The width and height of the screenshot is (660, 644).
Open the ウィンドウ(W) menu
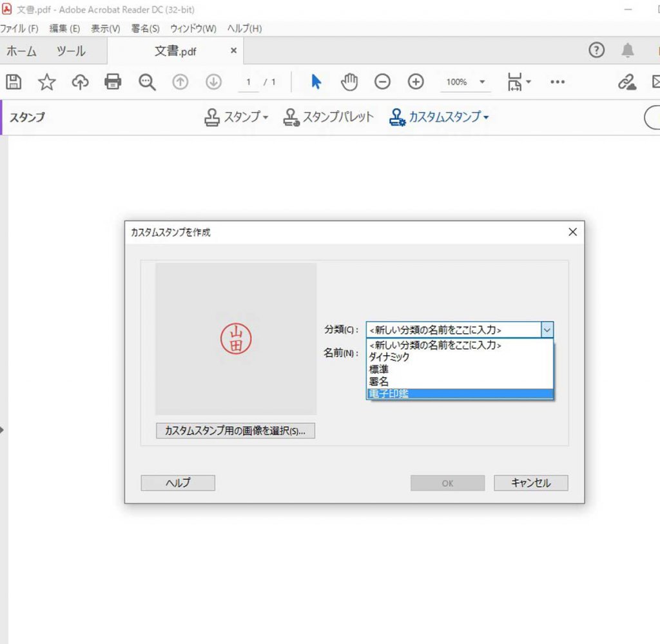(x=193, y=28)
